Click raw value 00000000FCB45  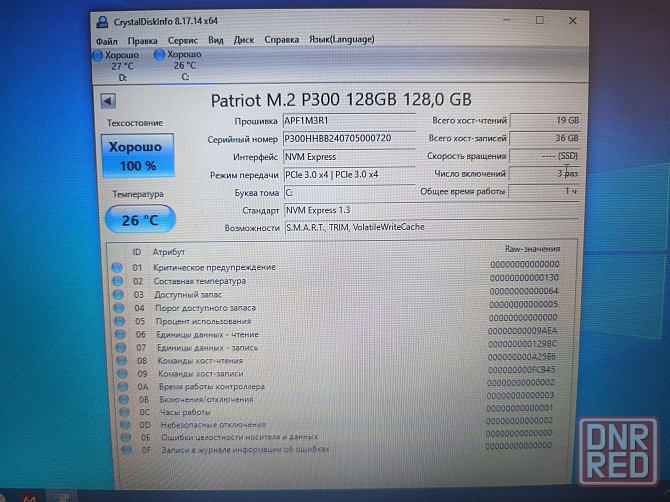pyautogui.click(x=522, y=370)
